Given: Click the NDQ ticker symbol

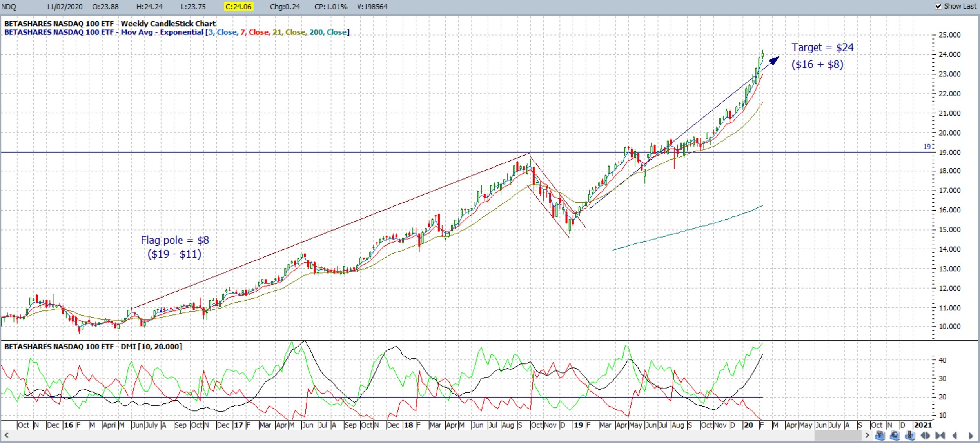Looking at the screenshot, I should tap(9, 7).
